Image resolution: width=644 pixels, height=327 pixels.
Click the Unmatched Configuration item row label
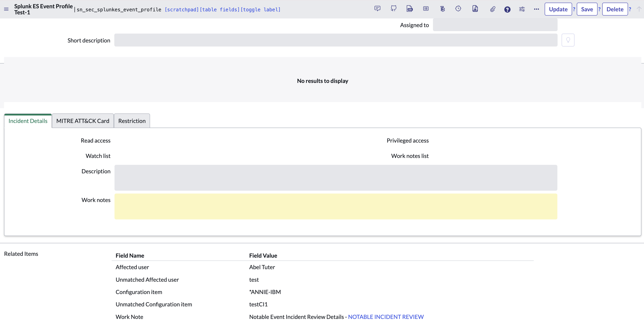154,304
